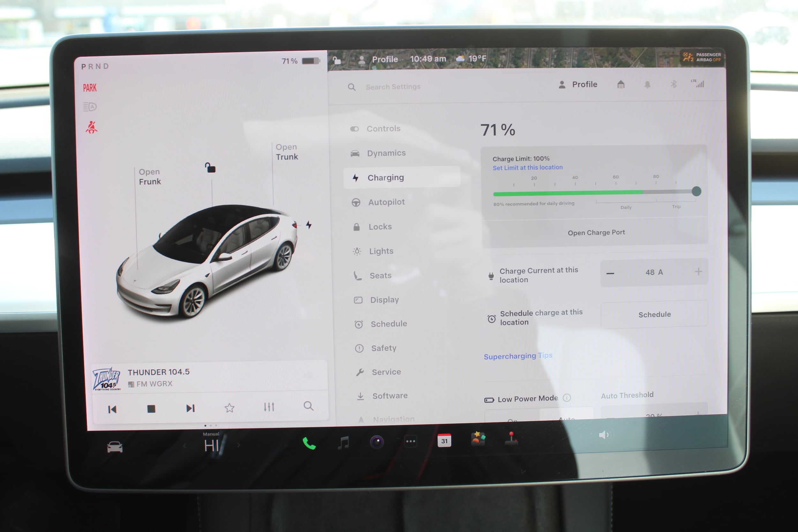Tap the charge port lightning icon
Viewport: 798px width, 532px height.
(309, 225)
